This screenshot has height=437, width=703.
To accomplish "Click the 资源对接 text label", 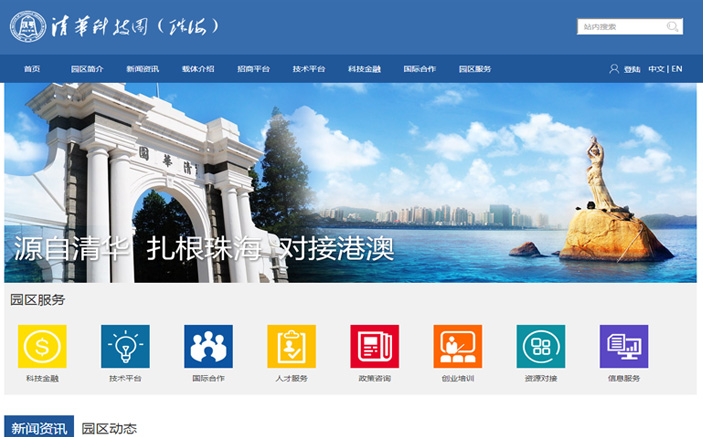I will [x=541, y=378].
